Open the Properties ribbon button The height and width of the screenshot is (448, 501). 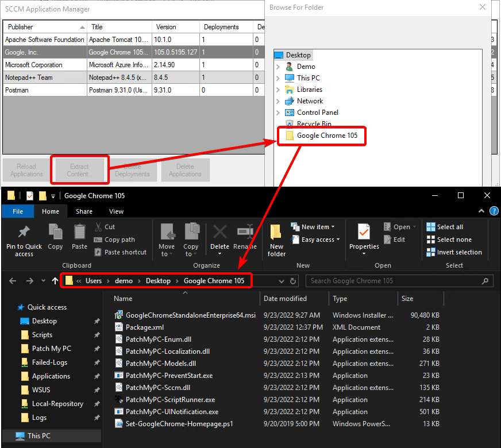[x=364, y=240]
